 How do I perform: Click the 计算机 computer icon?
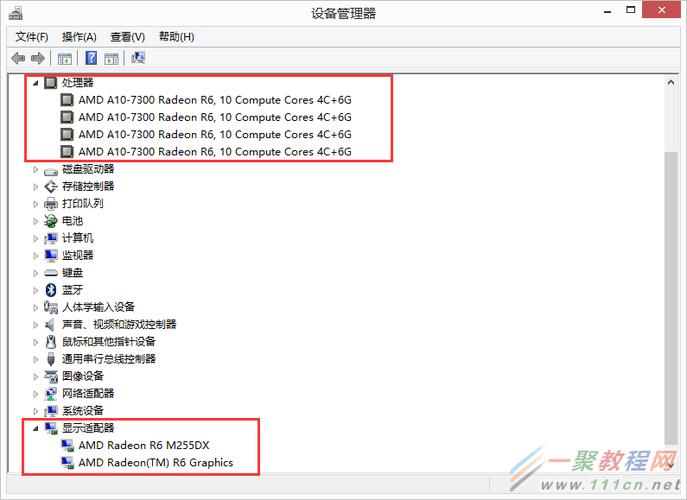(51, 238)
